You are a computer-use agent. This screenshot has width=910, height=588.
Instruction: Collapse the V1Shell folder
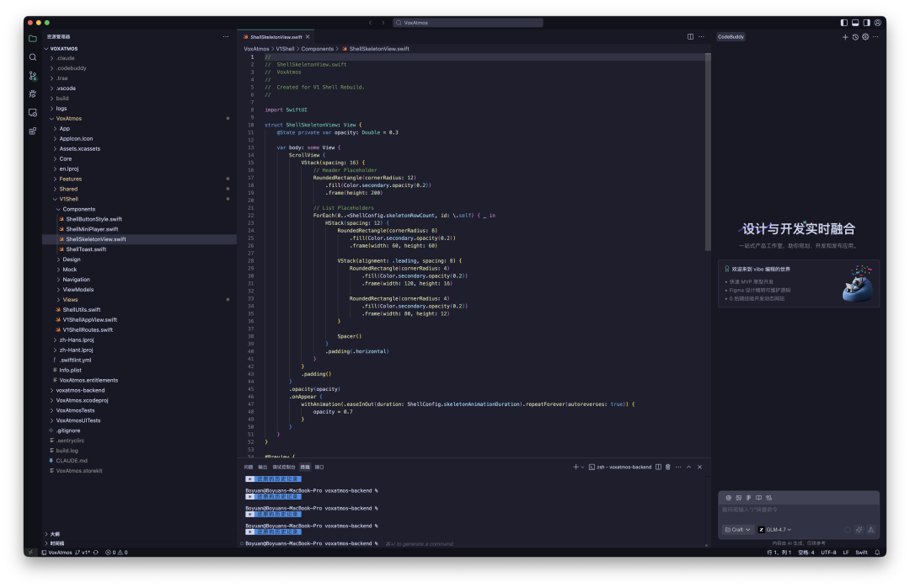(68, 199)
